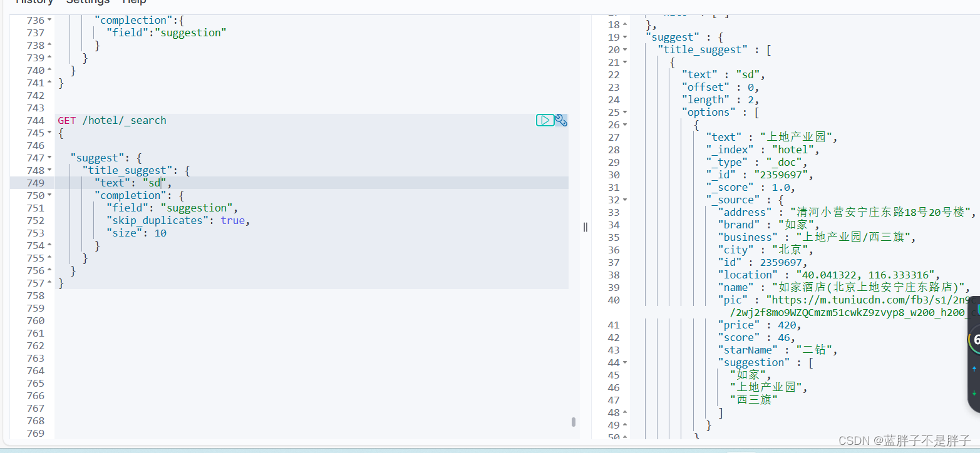This screenshot has width=980, height=453.
Task: Click the "brand" : "如家" output line
Action: click(x=768, y=225)
